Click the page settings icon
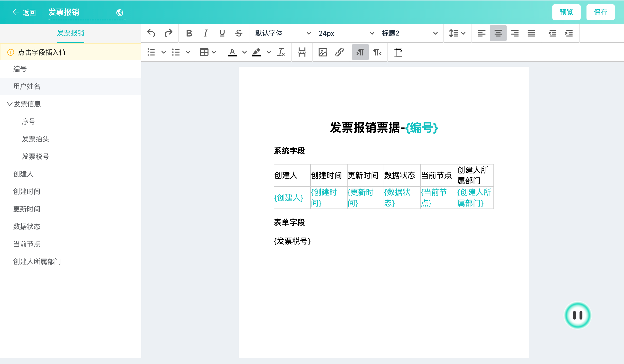The width and height of the screenshot is (624, 364). tap(398, 52)
